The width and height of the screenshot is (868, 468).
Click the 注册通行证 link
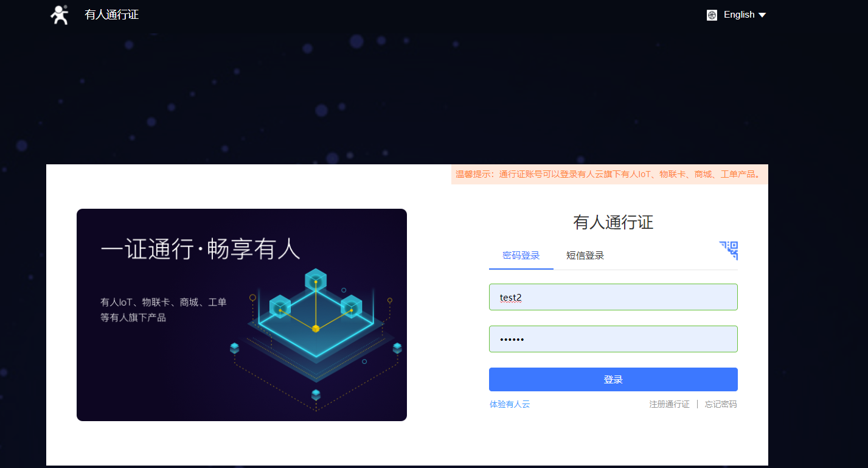[669, 404]
